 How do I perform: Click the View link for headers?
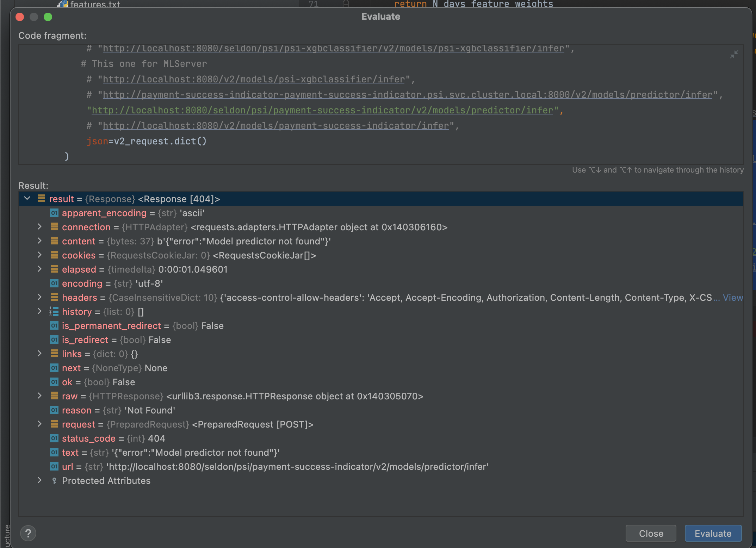(733, 298)
